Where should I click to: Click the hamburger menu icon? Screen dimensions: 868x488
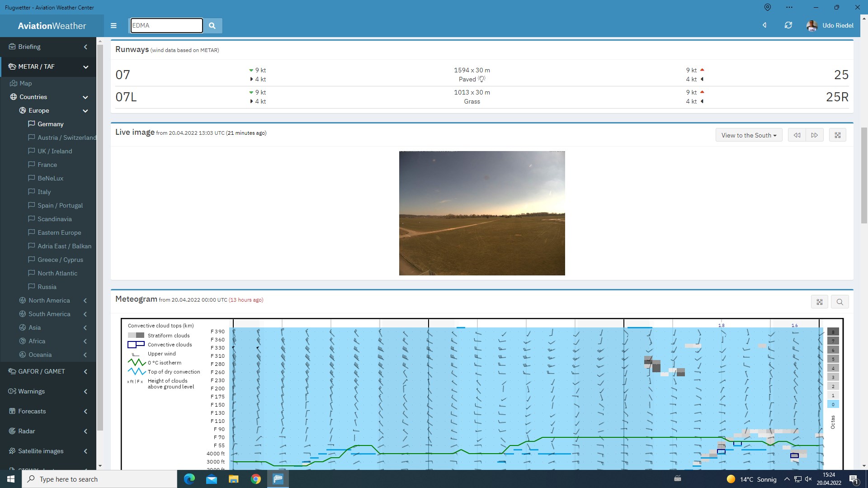tap(113, 26)
